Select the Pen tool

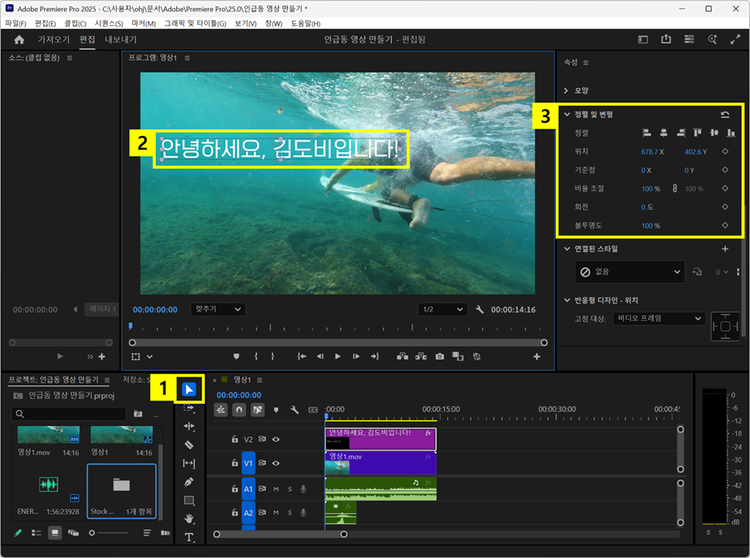pyautogui.click(x=189, y=481)
